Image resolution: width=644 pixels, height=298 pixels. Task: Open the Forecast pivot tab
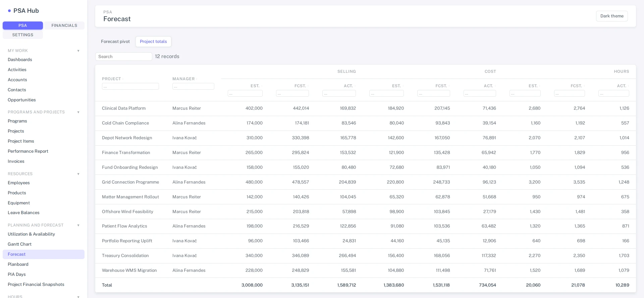(x=115, y=42)
